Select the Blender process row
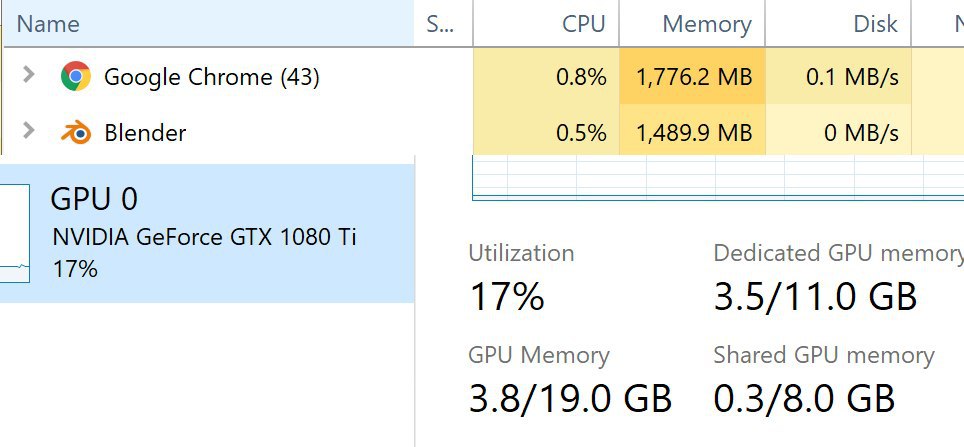964x447 pixels. tap(482, 132)
